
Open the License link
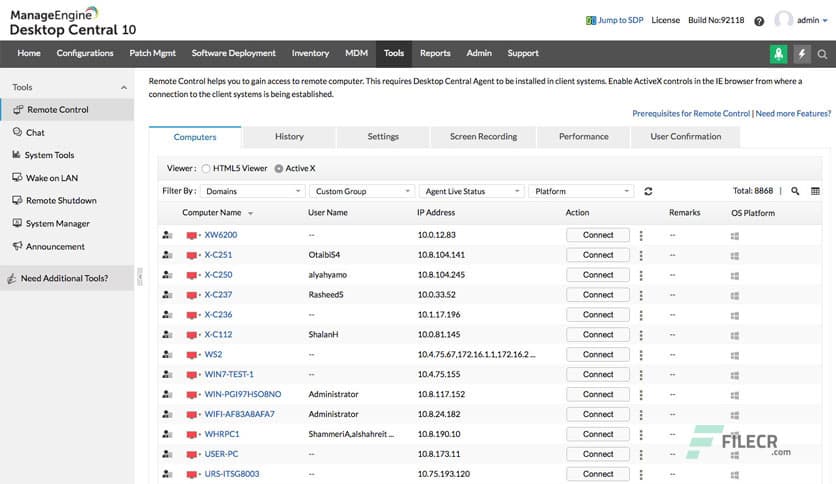pos(665,20)
